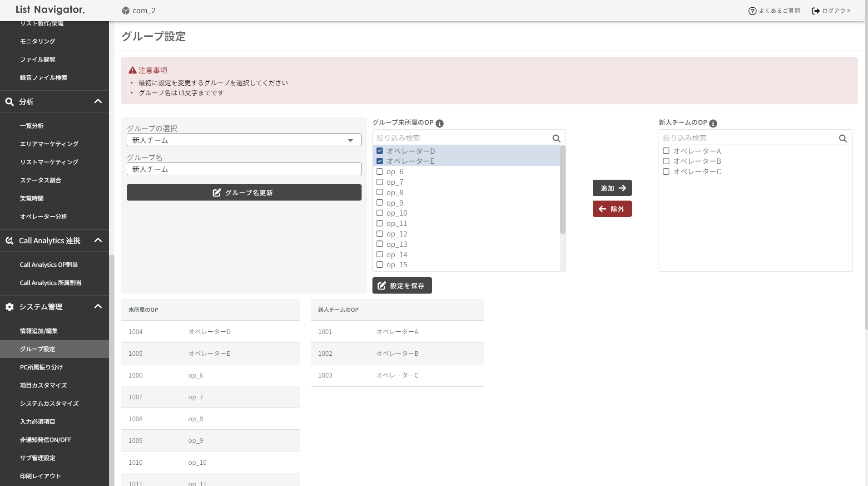The width and height of the screenshot is (868, 486).
Task: Open 項目カスタマイズ menu item
Action: pos(44,385)
